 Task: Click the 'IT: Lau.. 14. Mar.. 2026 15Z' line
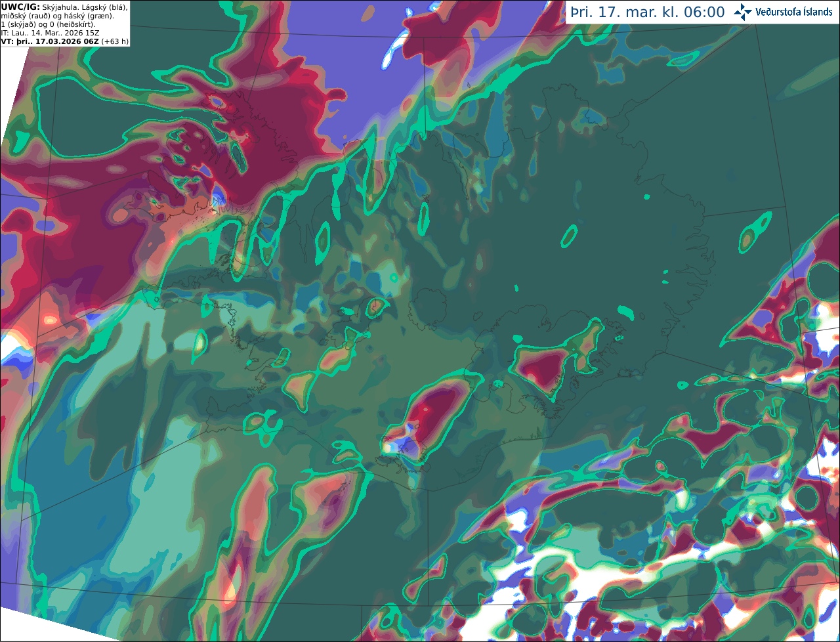(50, 32)
